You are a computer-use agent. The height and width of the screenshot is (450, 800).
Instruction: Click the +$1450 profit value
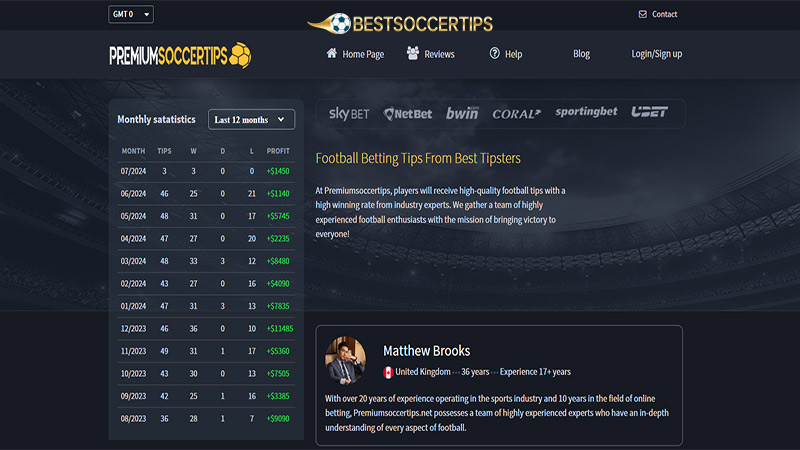(x=278, y=171)
